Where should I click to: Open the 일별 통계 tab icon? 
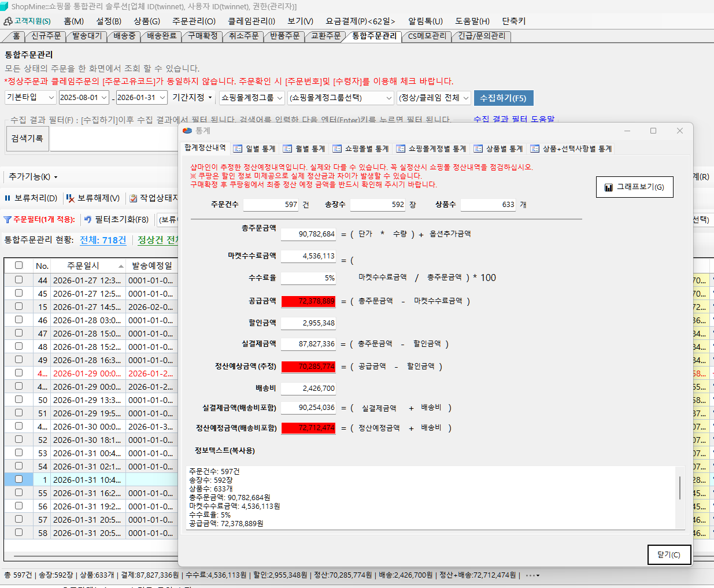point(238,149)
